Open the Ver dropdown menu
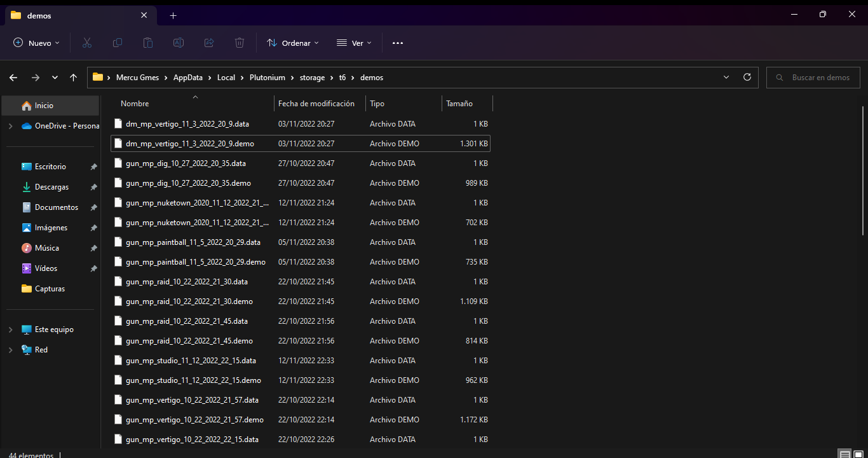 pos(354,43)
